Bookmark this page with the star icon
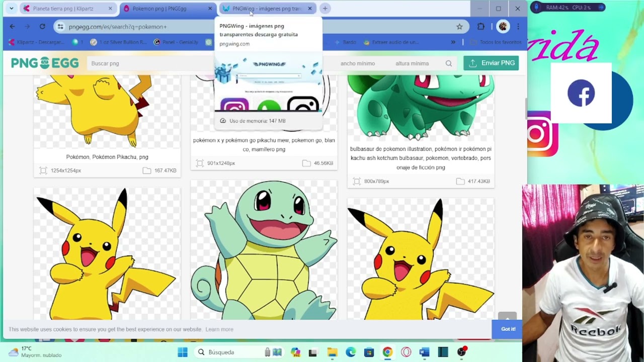 tap(459, 27)
